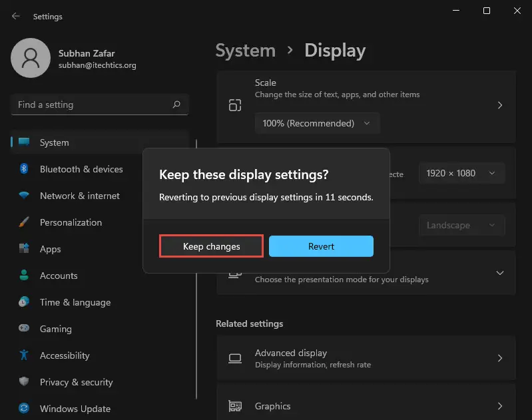Open Bluetooth & devices section
Image resolution: width=532 pixels, height=420 pixels.
click(81, 169)
